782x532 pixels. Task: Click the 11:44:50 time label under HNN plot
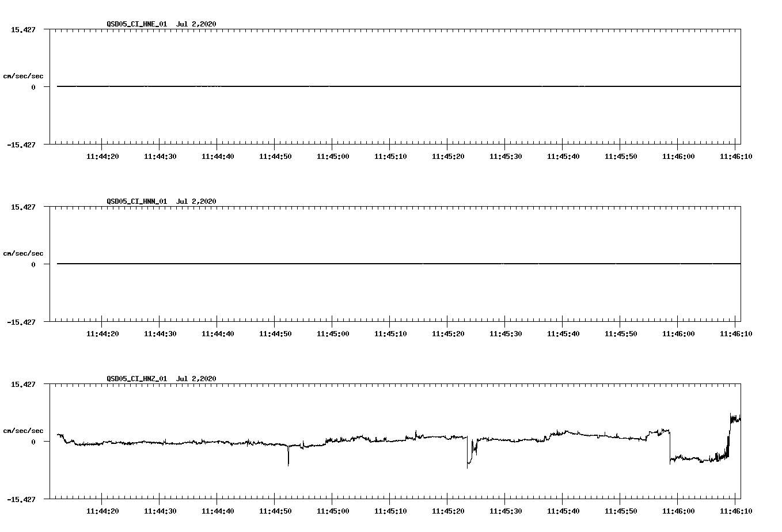275,333
